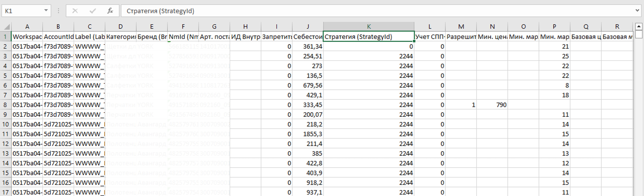Select column K header
This screenshot has width=644, height=196.
click(x=369, y=26)
